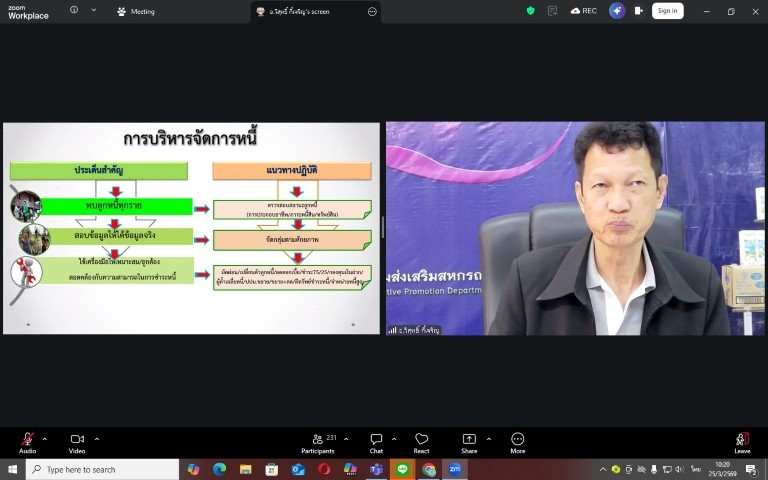Click the Share screen icon
Screen dimensions: 768x480
pos(469,440)
